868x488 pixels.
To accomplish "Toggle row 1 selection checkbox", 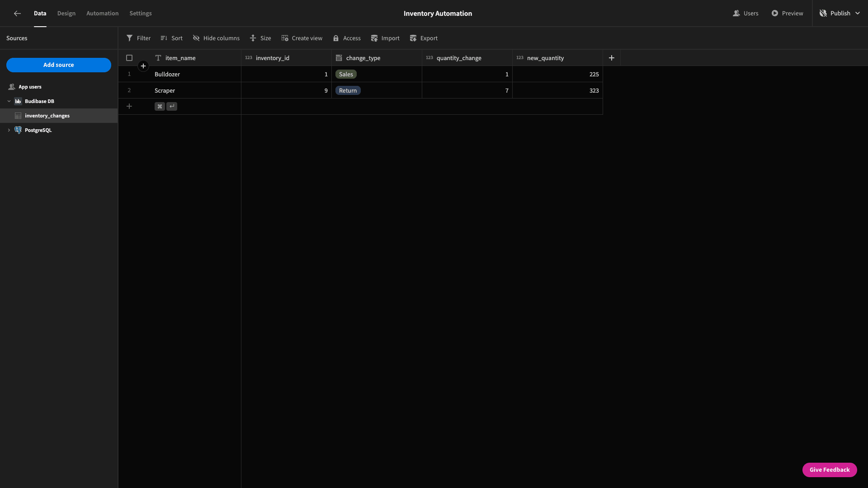I will coord(129,74).
